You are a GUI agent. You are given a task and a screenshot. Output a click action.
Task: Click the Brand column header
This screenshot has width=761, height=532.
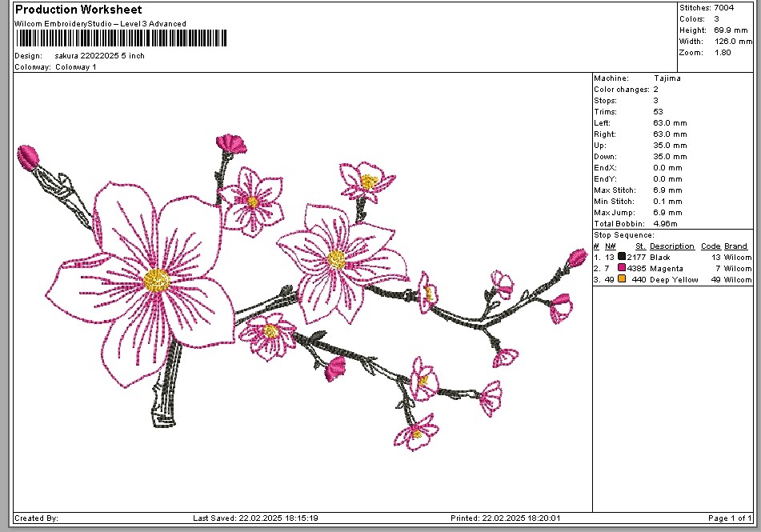pyautogui.click(x=738, y=246)
